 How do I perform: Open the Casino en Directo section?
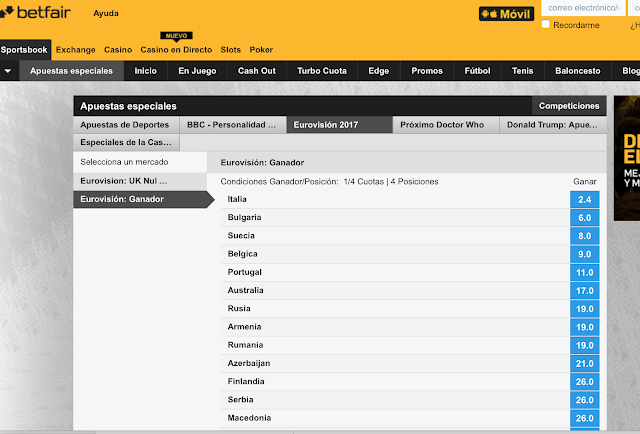click(x=176, y=49)
